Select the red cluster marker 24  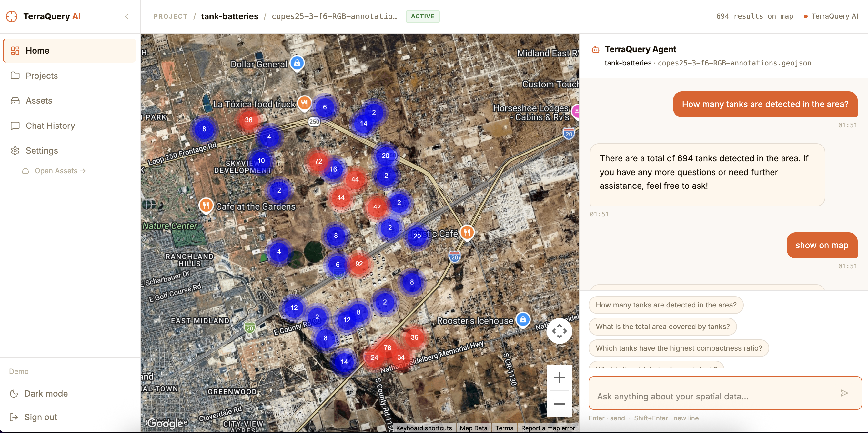[x=374, y=357]
